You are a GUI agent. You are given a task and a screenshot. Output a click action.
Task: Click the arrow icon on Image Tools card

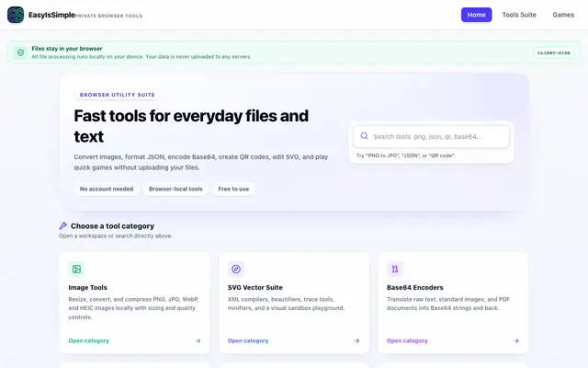198,341
